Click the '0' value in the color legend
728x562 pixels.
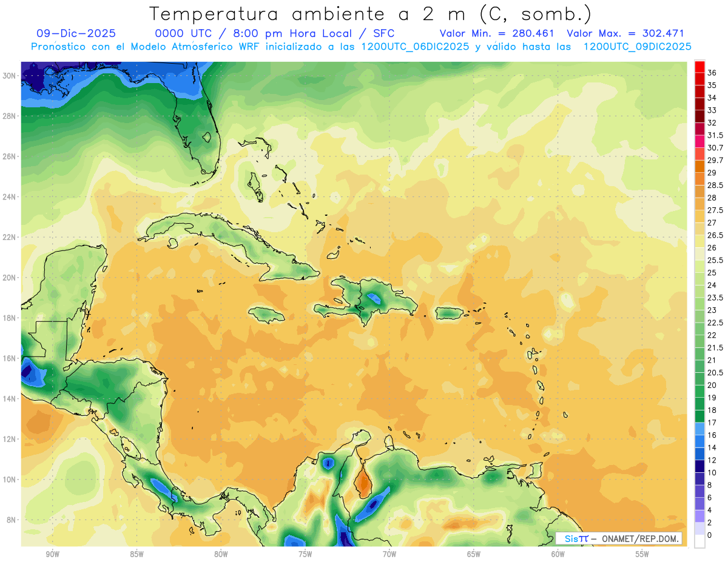[x=710, y=535]
